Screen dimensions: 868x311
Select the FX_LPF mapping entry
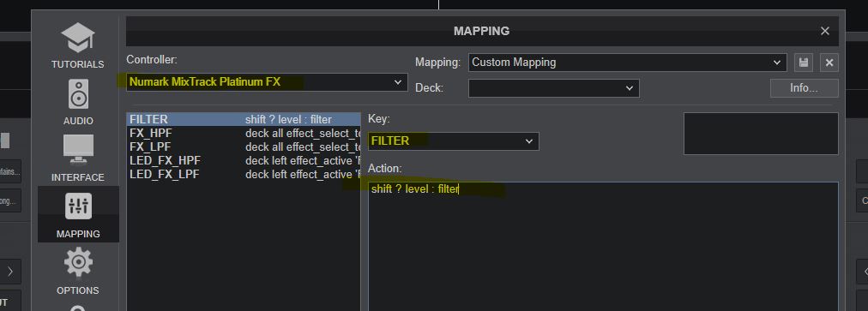click(244, 147)
